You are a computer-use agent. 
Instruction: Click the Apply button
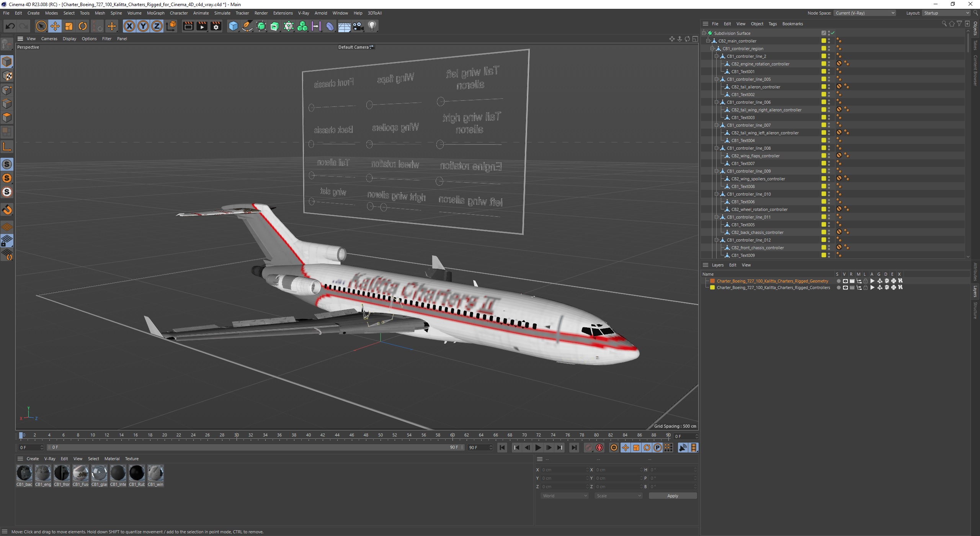pyautogui.click(x=673, y=496)
